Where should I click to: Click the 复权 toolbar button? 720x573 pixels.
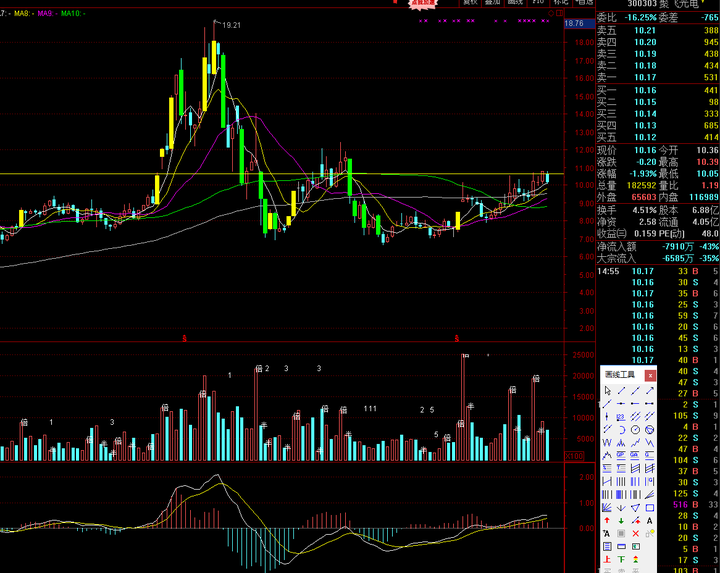click(470, 3)
